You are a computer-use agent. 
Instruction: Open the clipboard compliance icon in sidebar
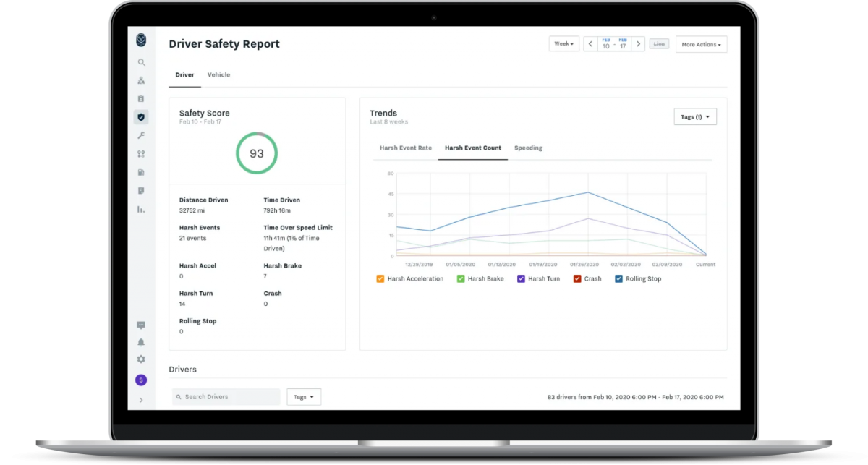141,98
